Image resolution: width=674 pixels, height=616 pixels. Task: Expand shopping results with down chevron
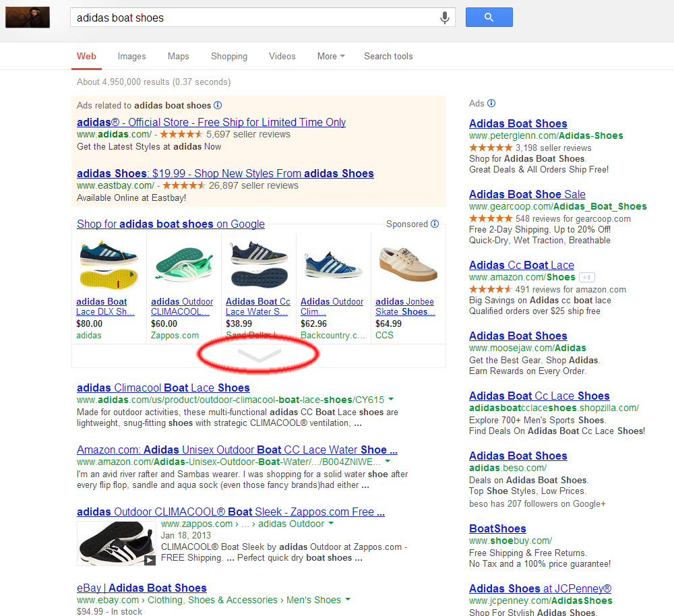259,356
